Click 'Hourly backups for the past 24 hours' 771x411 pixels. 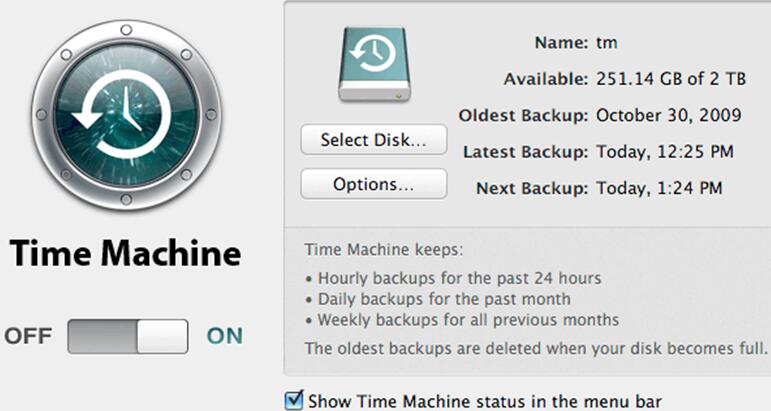pos(459,278)
